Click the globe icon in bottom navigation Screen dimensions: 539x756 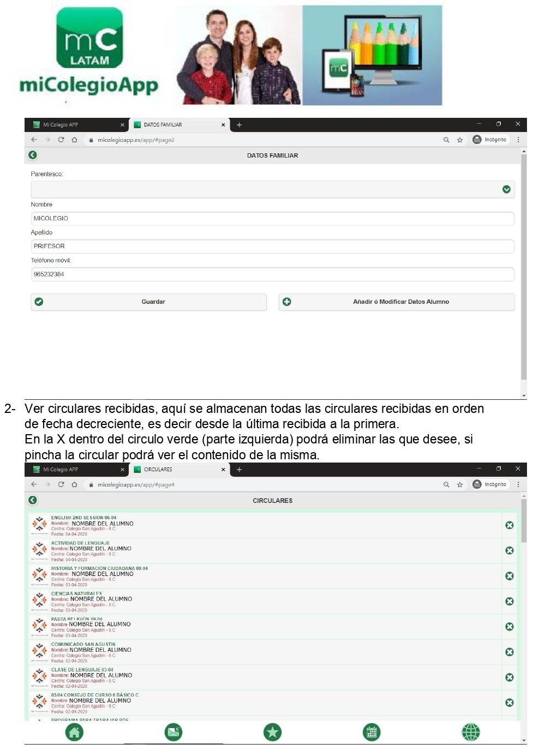(470, 732)
